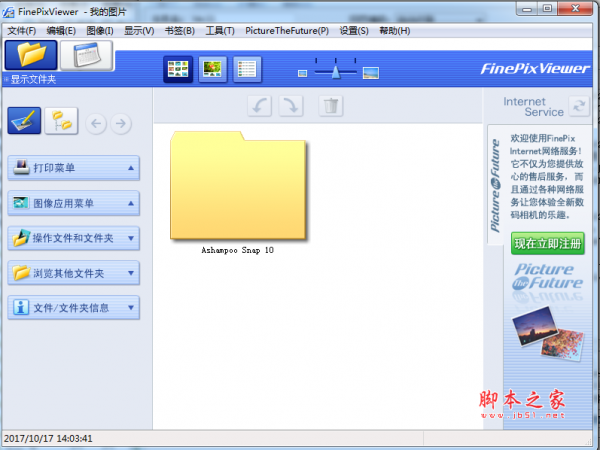Open the 图像(I) menu
The image size is (600, 450).
click(100, 31)
